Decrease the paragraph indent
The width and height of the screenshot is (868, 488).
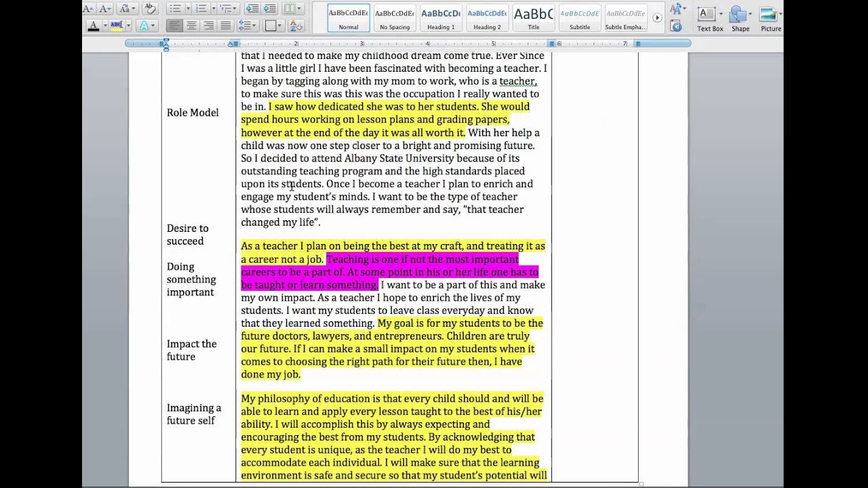point(252,9)
